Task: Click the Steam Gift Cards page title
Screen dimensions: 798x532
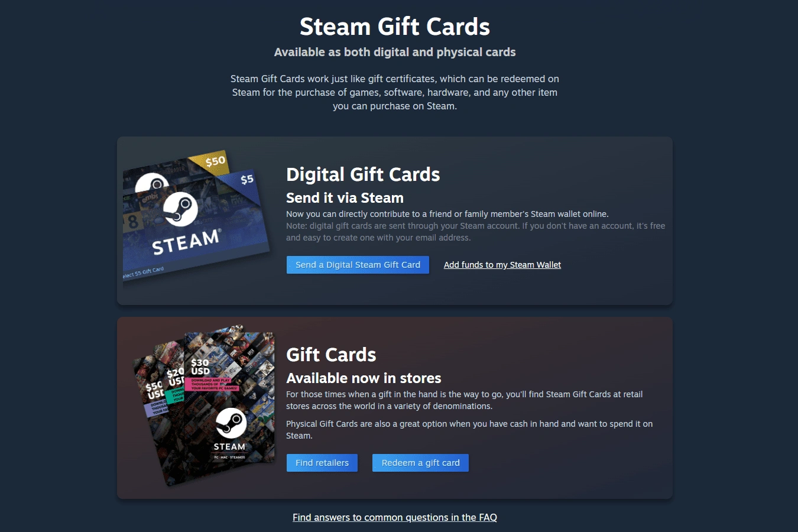Action: [395, 27]
